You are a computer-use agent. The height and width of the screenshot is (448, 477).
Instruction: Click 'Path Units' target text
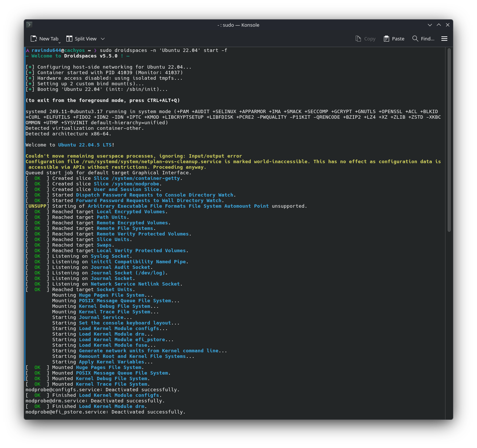pyautogui.click(x=112, y=217)
